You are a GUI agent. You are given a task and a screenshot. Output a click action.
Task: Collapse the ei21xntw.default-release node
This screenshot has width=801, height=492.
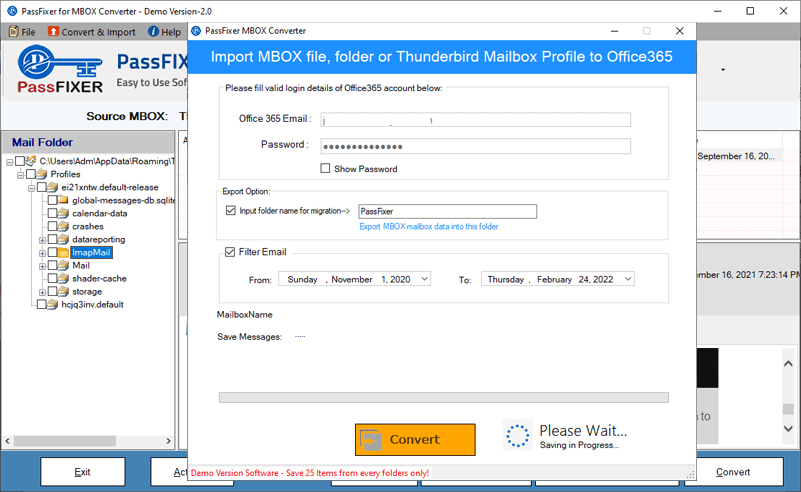31,188
